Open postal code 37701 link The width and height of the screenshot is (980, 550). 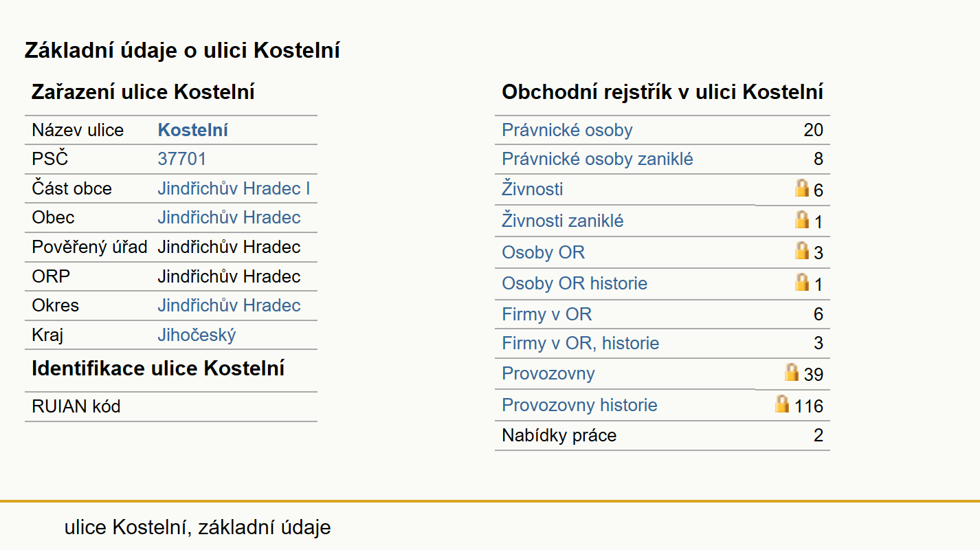point(182,159)
